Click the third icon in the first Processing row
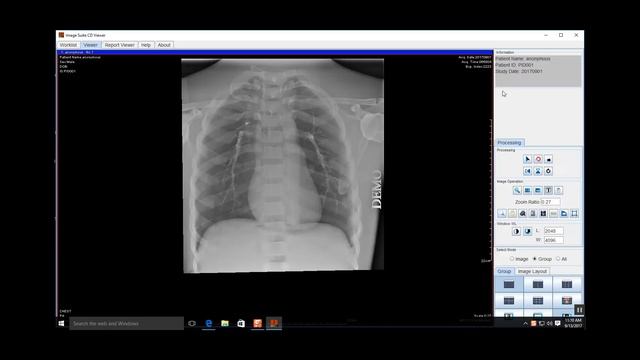This screenshot has height=360, width=640. click(x=549, y=159)
